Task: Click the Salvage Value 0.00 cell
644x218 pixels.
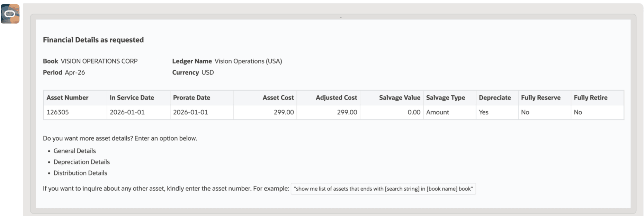Action: point(392,112)
